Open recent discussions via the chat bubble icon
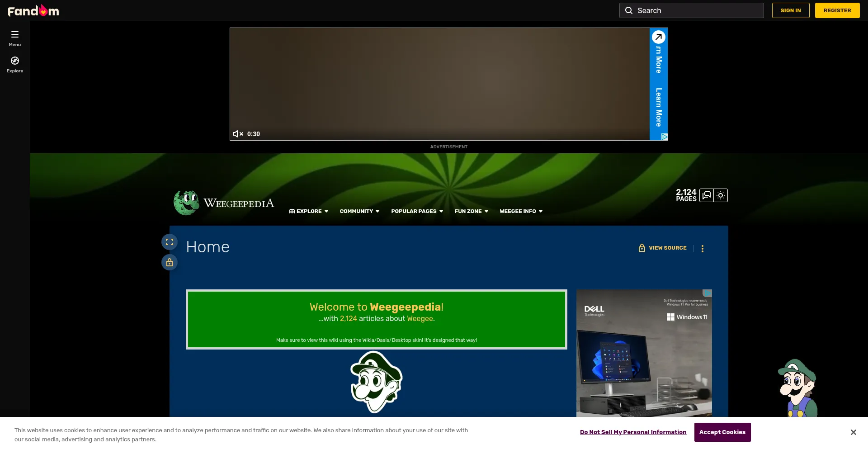Screen dimensions: 868x449 pyautogui.click(x=706, y=195)
